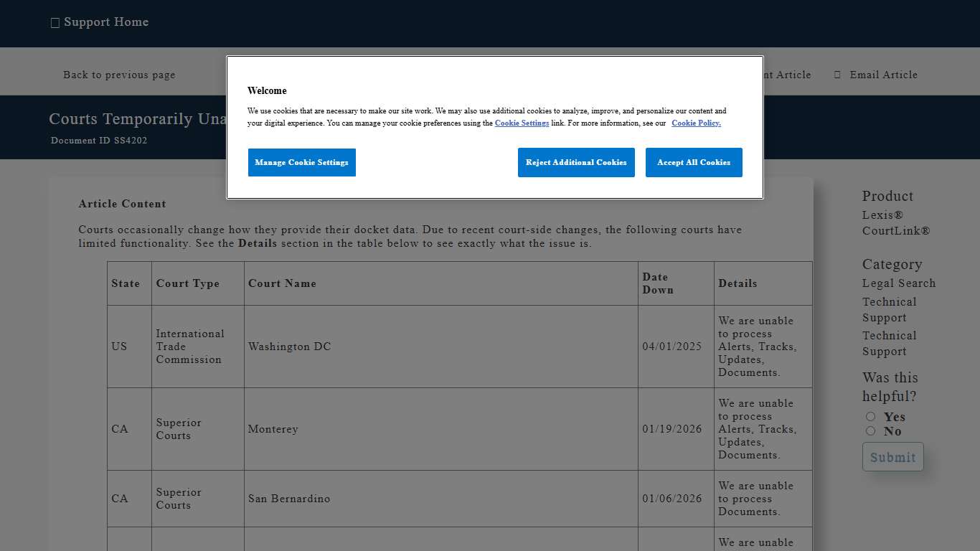The width and height of the screenshot is (980, 551).
Task: Click the Email Article toolbar option
Action: [884, 75]
